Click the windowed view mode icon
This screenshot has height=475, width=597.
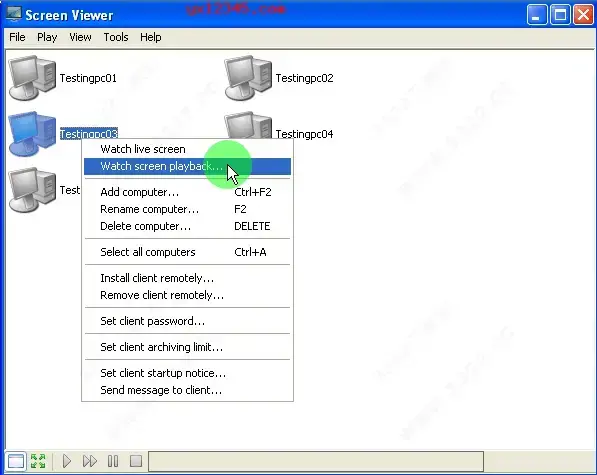[x=16, y=461]
